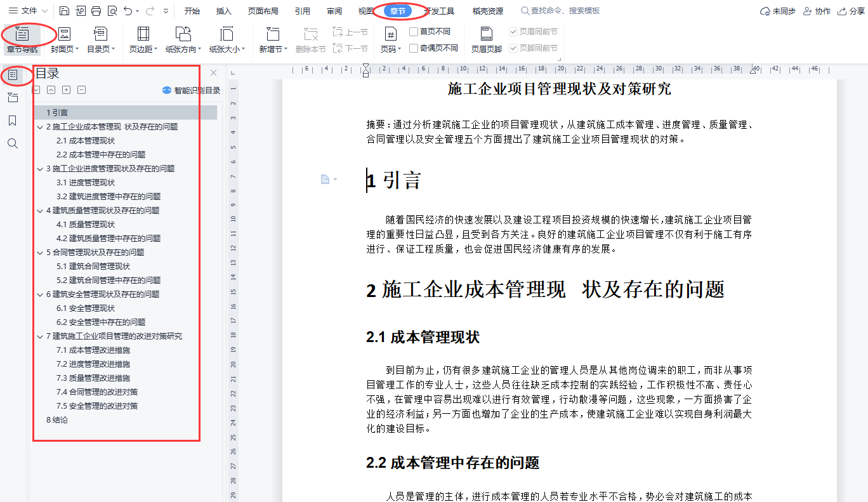Click the 目录页 icon to insert contents

click(102, 38)
